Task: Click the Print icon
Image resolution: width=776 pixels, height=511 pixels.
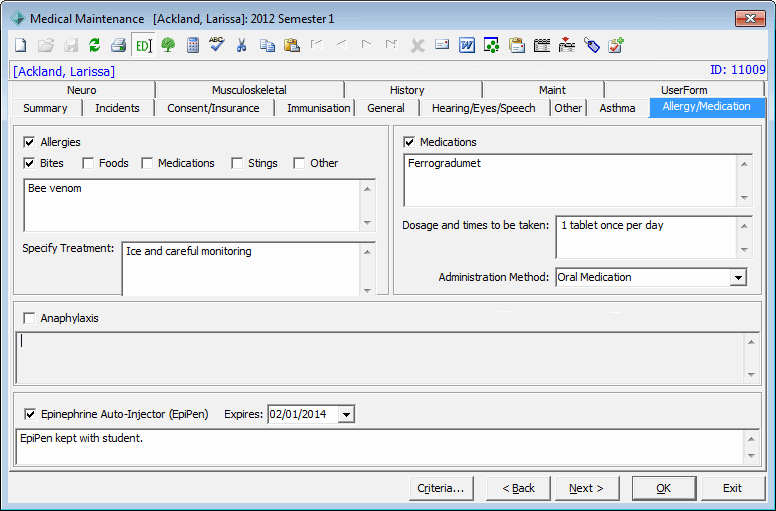Action: click(118, 46)
